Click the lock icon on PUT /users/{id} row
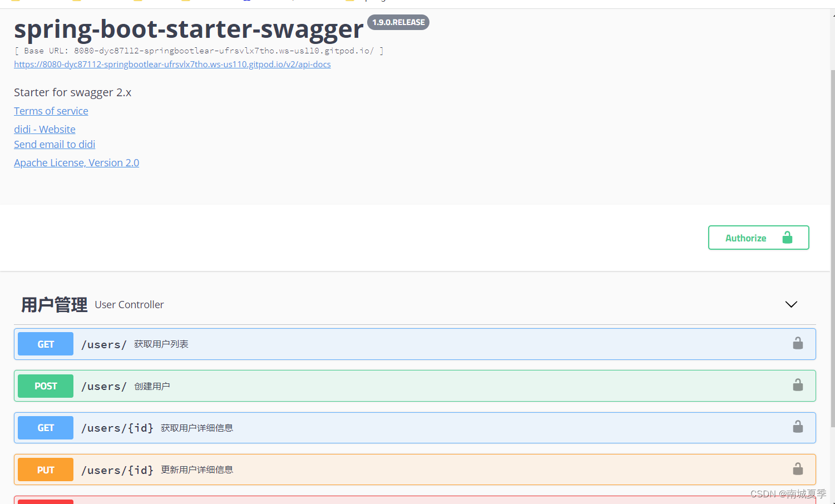The width and height of the screenshot is (835, 504). [x=798, y=469]
